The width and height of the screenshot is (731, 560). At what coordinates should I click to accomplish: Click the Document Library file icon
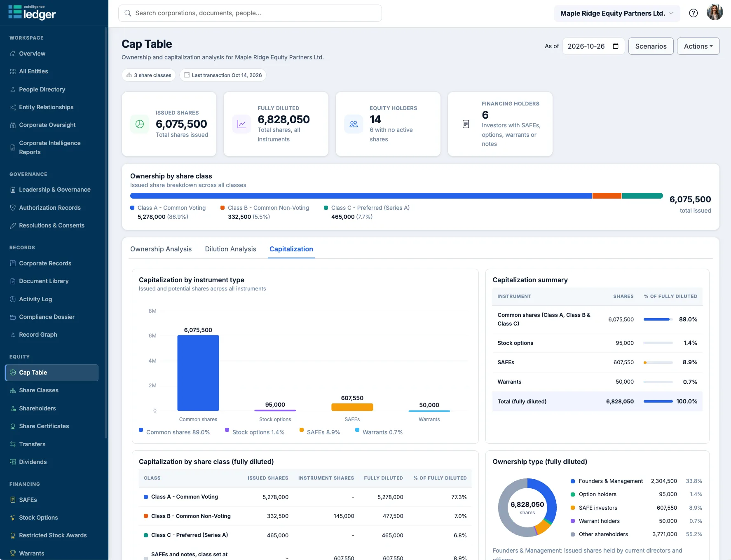13,281
